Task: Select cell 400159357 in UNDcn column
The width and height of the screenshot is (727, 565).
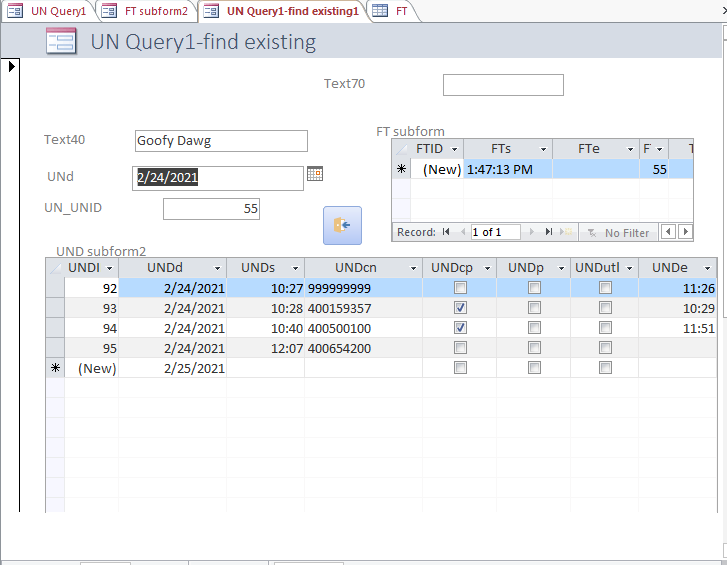Action: click(363, 308)
